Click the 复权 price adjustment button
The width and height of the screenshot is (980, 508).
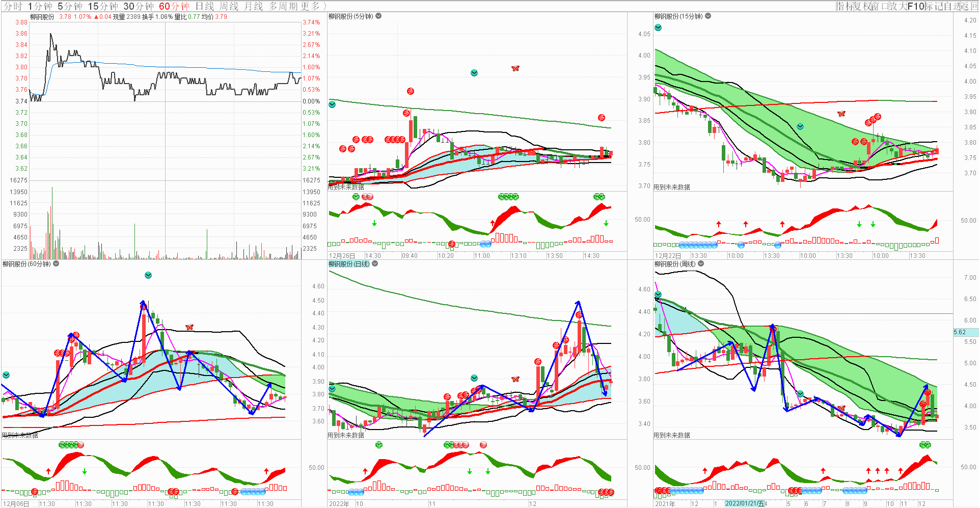point(863,6)
